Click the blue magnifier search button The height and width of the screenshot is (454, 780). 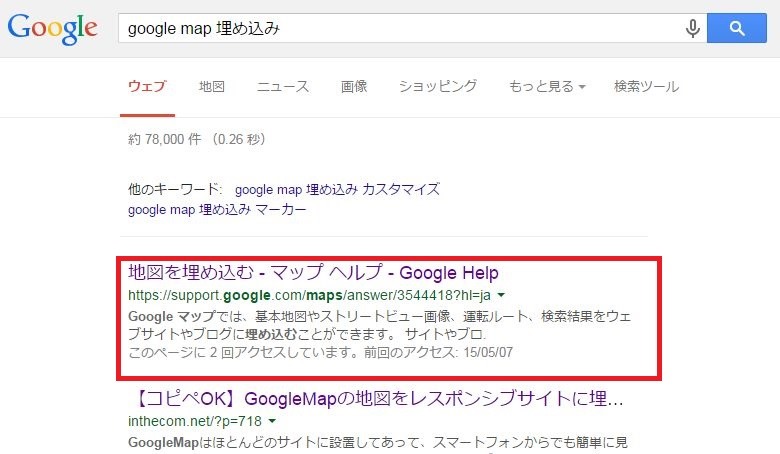[x=737, y=28]
